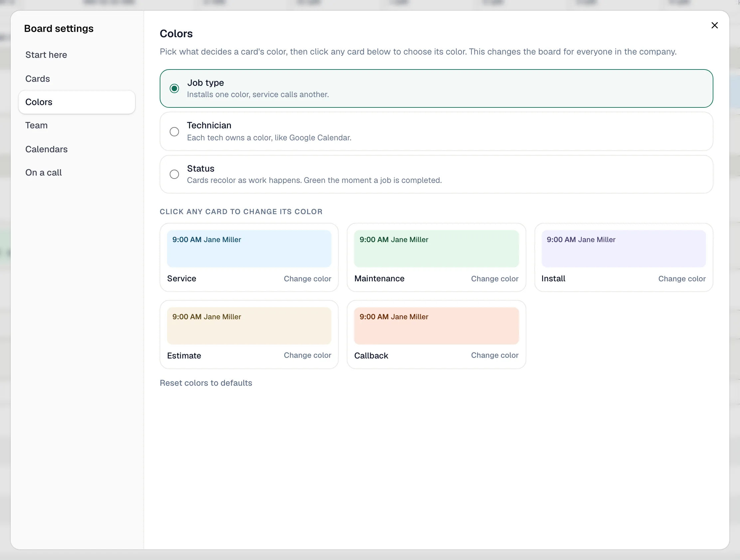Viewport: 740px width, 560px height.
Task: Open the Start here section
Action: pos(77,55)
